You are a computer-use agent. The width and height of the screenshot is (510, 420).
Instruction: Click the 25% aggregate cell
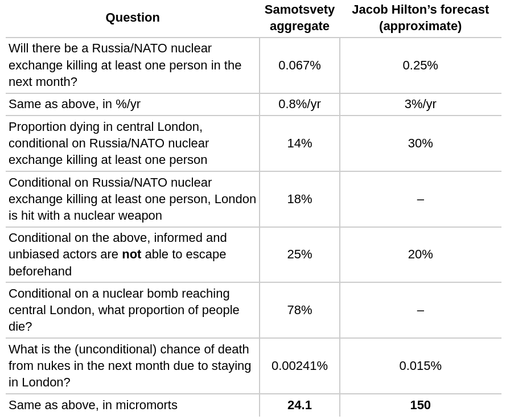(x=299, y=254)
